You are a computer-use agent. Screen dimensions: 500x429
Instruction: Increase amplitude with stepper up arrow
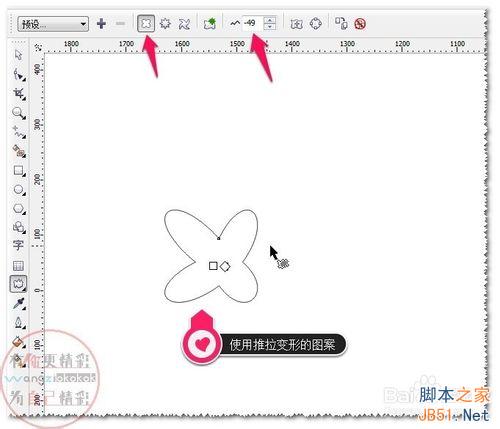pos(270,20)
